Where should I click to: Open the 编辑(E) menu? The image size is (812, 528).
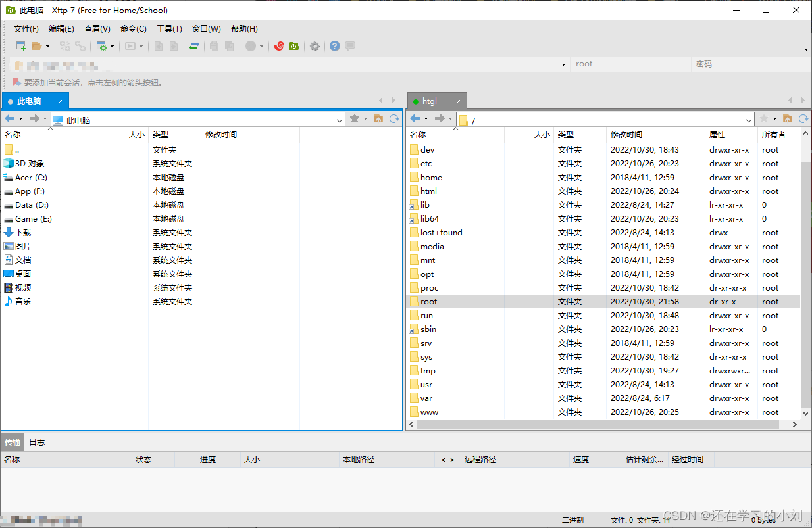coord(61,29)
